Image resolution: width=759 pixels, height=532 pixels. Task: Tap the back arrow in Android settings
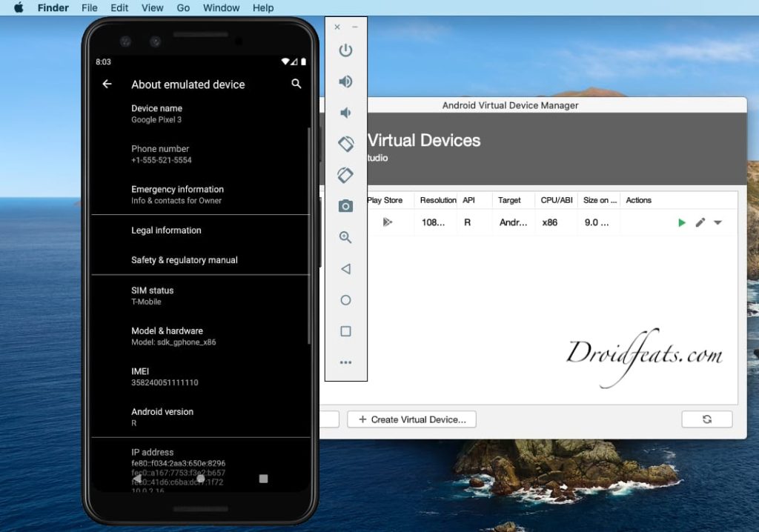click(x=107, y=84)
